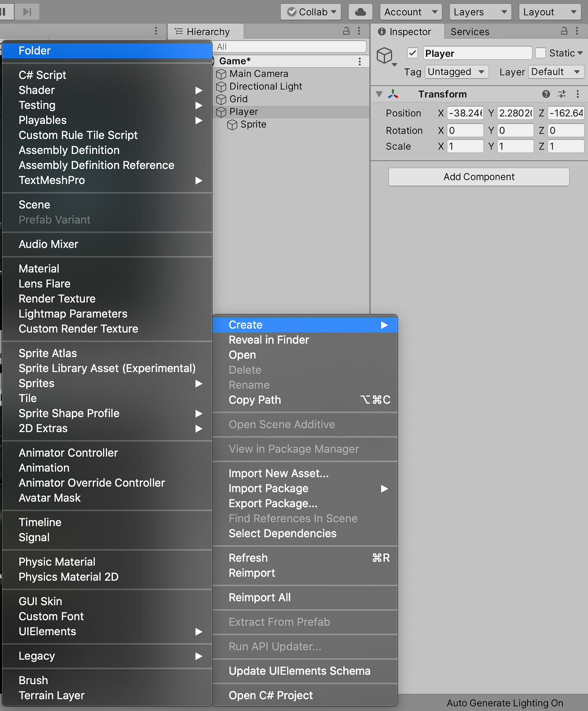Click Auto Generate Lighting On status

point(505,703)
